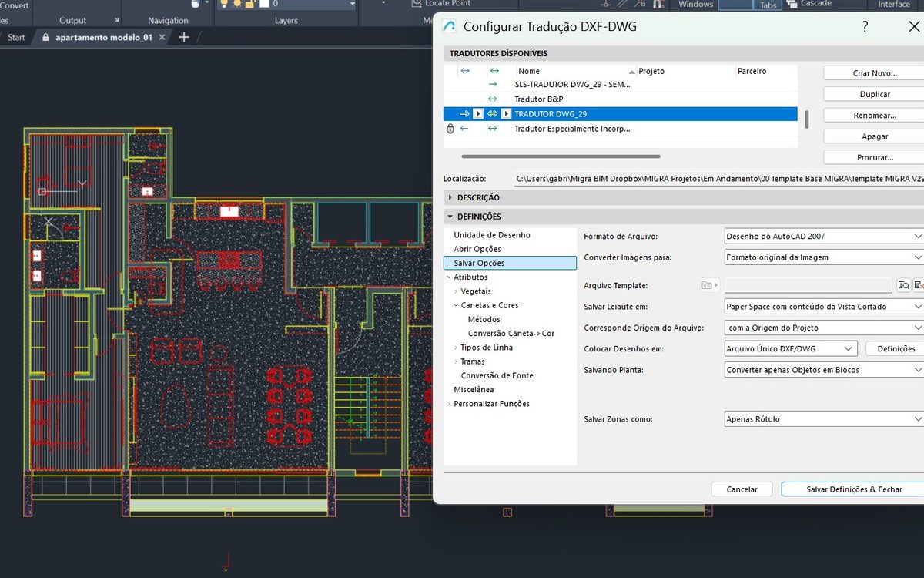Viewport: 924px width, 578px height.
Task: Click the Renomear... button
Action: (875, 116)
